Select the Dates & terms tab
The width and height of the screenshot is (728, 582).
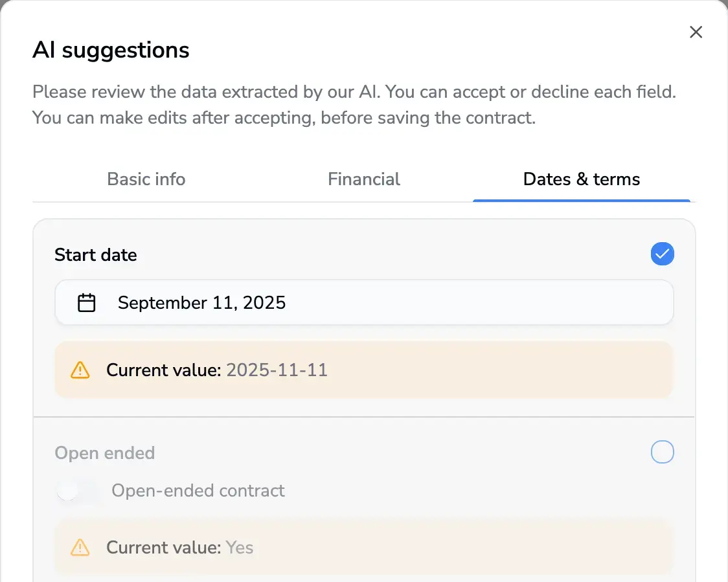coord(581,179)
